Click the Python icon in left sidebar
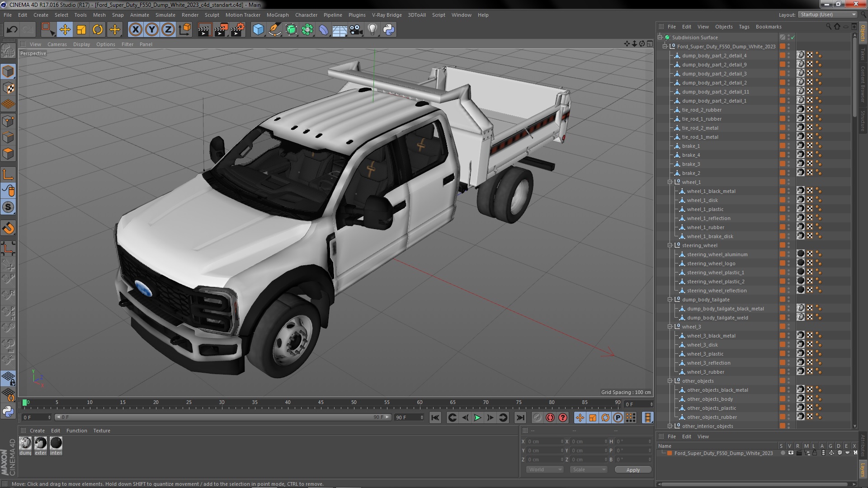This screenshot has width=868, height=488. (8, 411)
